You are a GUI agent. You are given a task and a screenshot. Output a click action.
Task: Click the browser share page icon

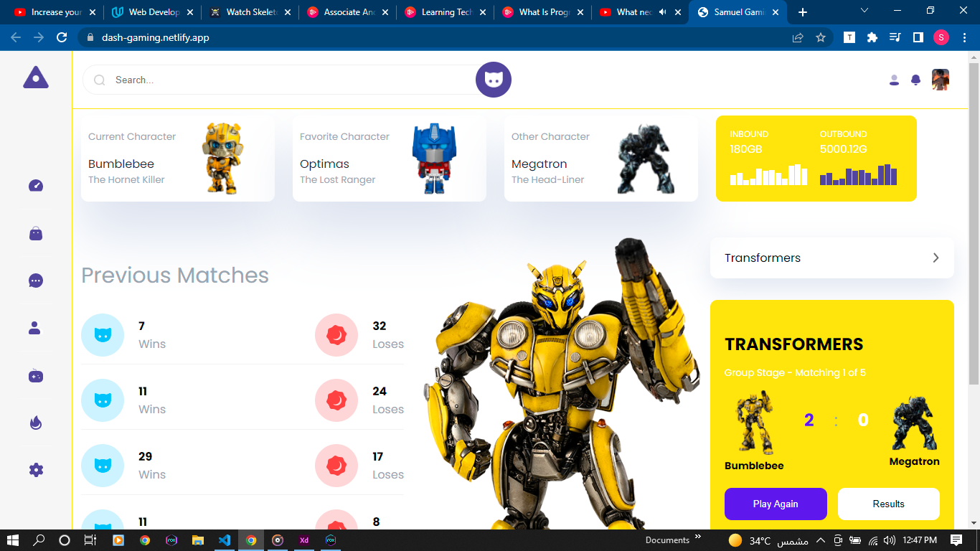point(798,37)
